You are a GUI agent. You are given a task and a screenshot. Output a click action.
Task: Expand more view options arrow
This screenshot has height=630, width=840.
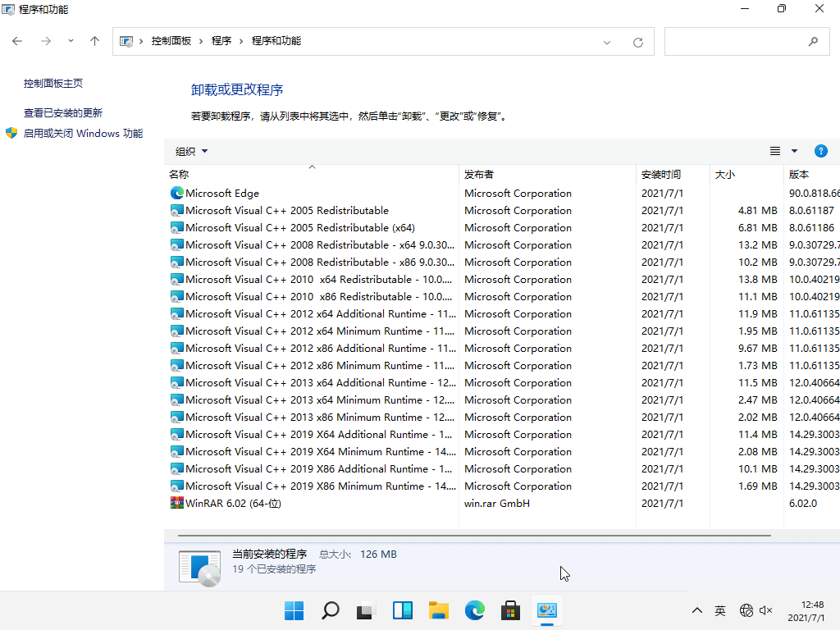click(794, 152)
